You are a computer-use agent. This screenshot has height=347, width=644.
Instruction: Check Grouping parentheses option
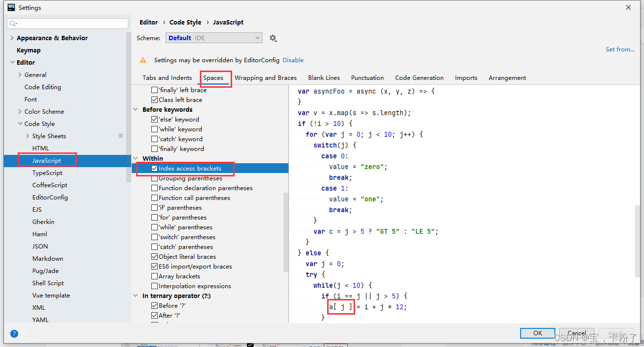pyautogui.click(x=155, y=178)
